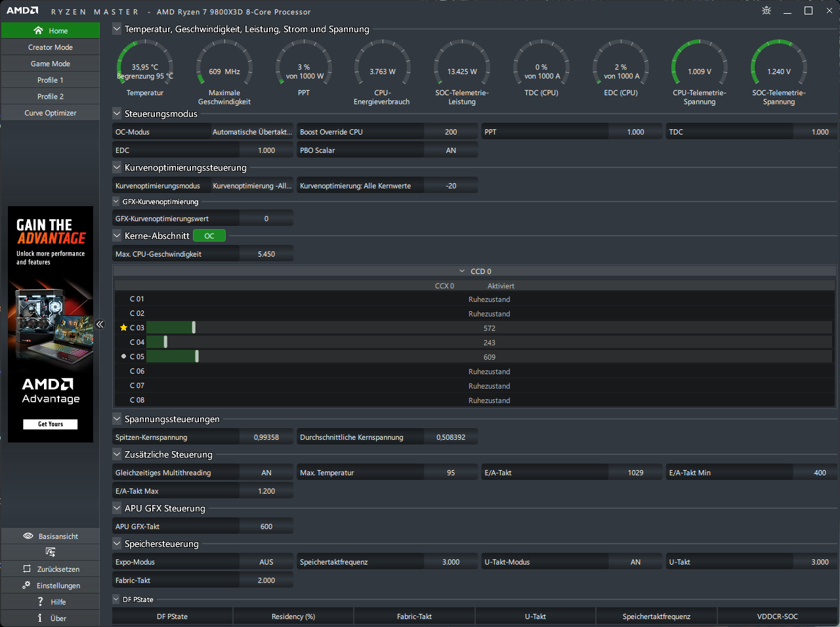The height and width of the screenshot is (627, 840).
Task: Toggle Expo-Modus AUS value
Action: click(266, 562)
